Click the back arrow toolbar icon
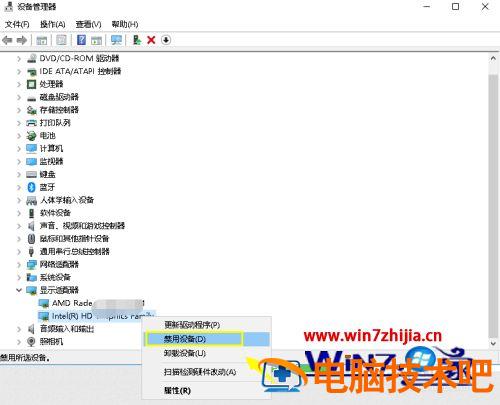 coord(7,40)
